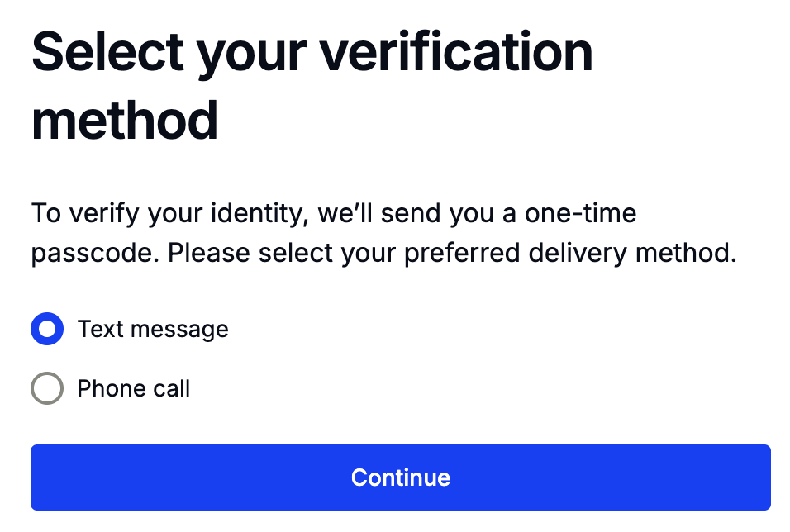
Task: Click the empty circle beside Phone call
Action: pyautogui.click(x=47, y=388)
